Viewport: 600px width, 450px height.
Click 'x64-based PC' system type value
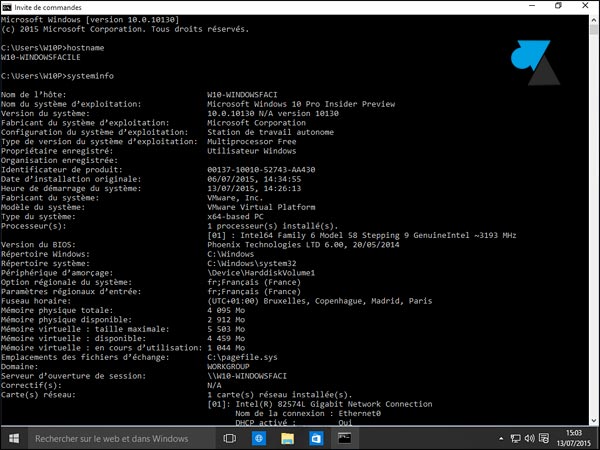pyautogui.click(x=235, y=217)
